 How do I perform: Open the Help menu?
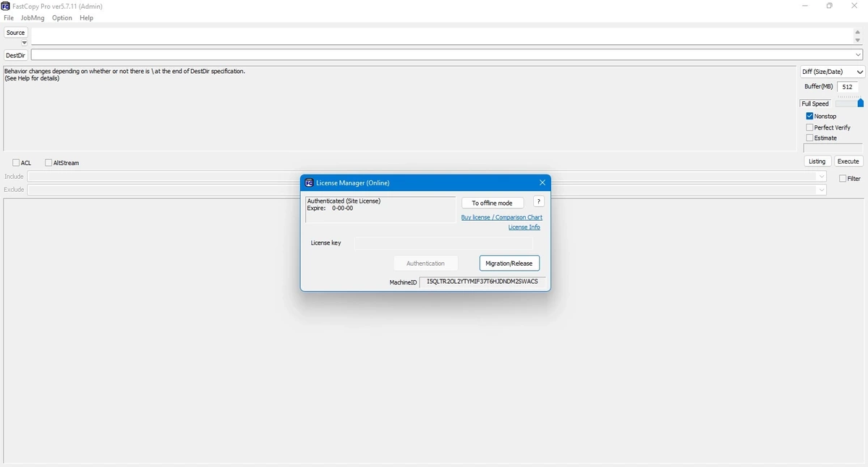pyautogui.click(x=86, y=17)
